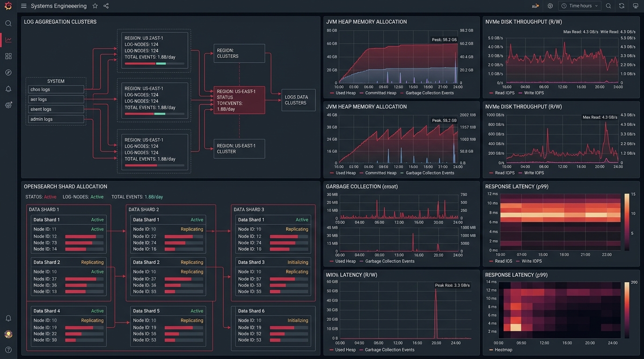Click the REGION: CLUSTERS node
Screen dimensions: 644x359
[239, 53]
